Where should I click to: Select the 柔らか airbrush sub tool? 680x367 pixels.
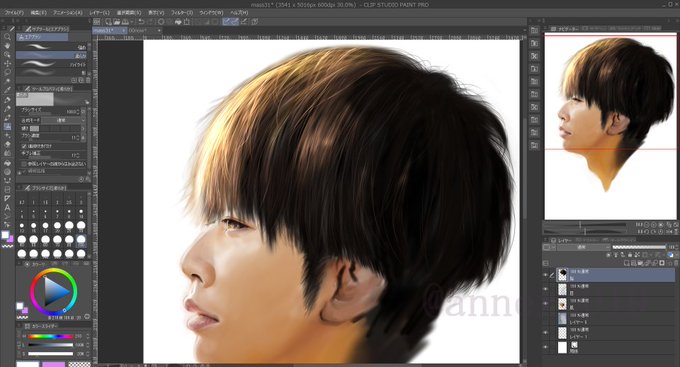(51, 56)
